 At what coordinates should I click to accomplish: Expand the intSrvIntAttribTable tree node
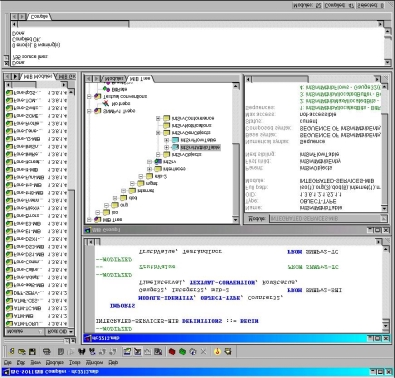click(x=167, y=147)
